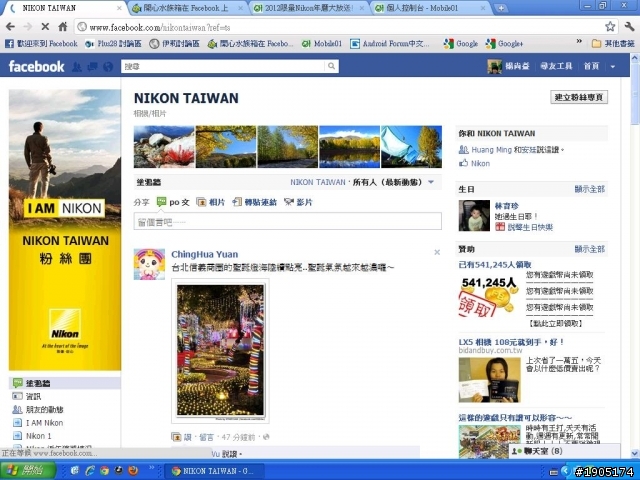Select the video share option
Viewport: 640px width, 480px height.
point(298,202)
